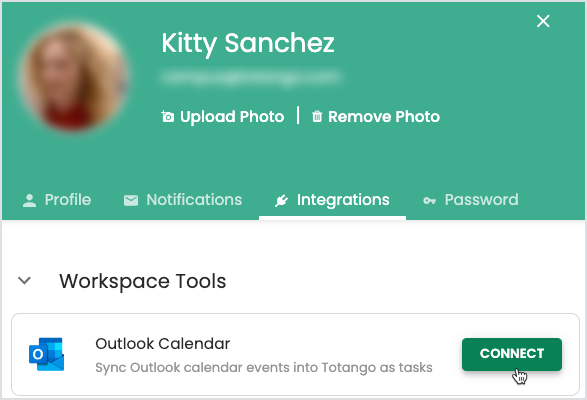Click the Kitty Sanchez name header
Viewport: 587px width, 400px height.
(x=247, y=43)
